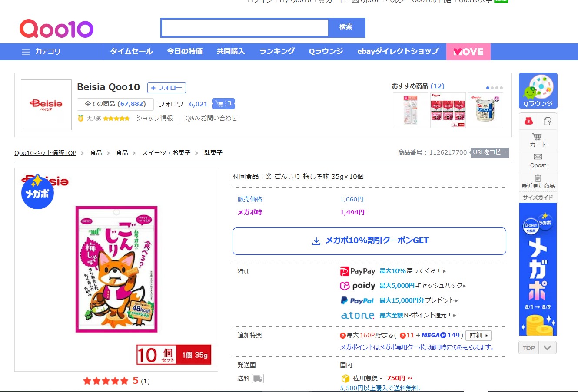Open PayPal 最大15,000円分プレゼント link
This screenshot has height=392, width=578.
[x=419, y=300]
